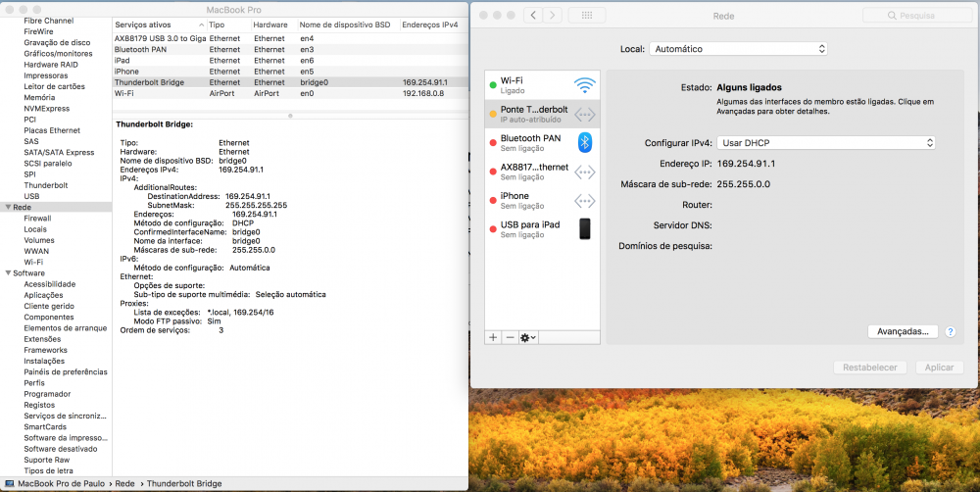The height and width of the screenshot is (492, 980).
Task: Select Volumes under Rede in the sidebar
Action: pos(39,240)
